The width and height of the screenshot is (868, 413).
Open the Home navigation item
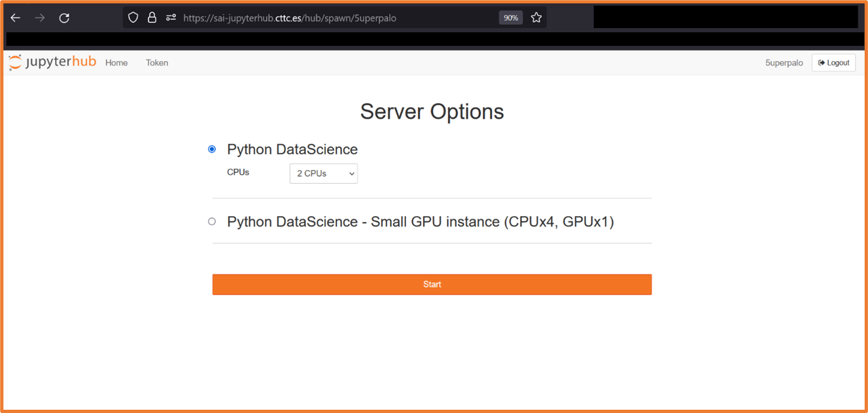(x=116, y=63)
